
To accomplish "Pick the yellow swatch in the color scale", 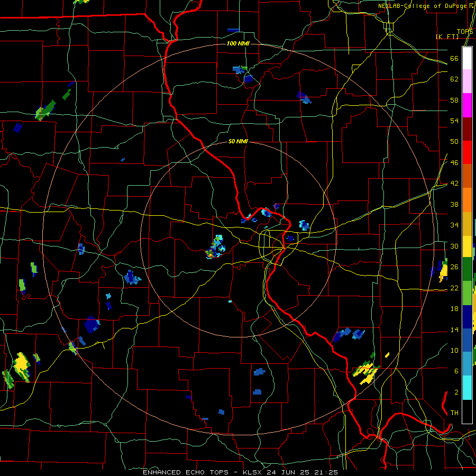I will [467, 246].
